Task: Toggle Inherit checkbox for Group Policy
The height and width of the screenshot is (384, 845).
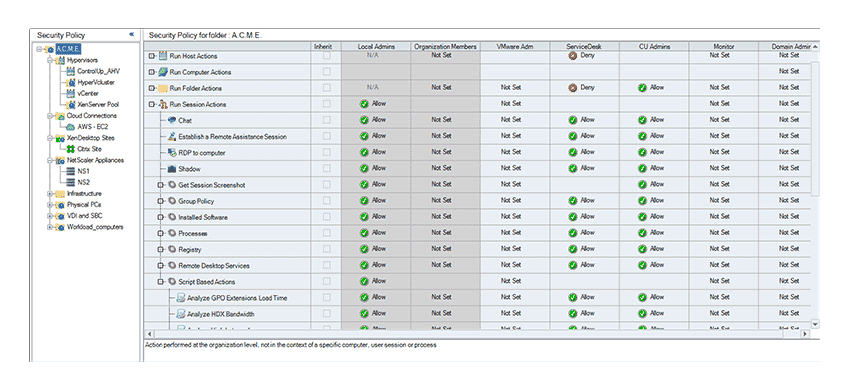Action: (x=327, y=200)
